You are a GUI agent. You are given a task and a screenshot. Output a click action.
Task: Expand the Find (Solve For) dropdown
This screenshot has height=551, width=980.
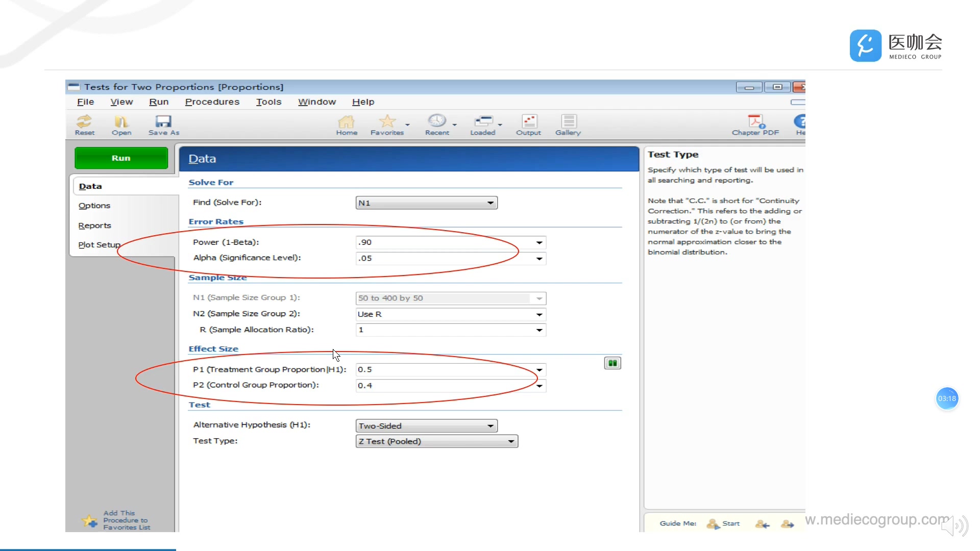490,203
